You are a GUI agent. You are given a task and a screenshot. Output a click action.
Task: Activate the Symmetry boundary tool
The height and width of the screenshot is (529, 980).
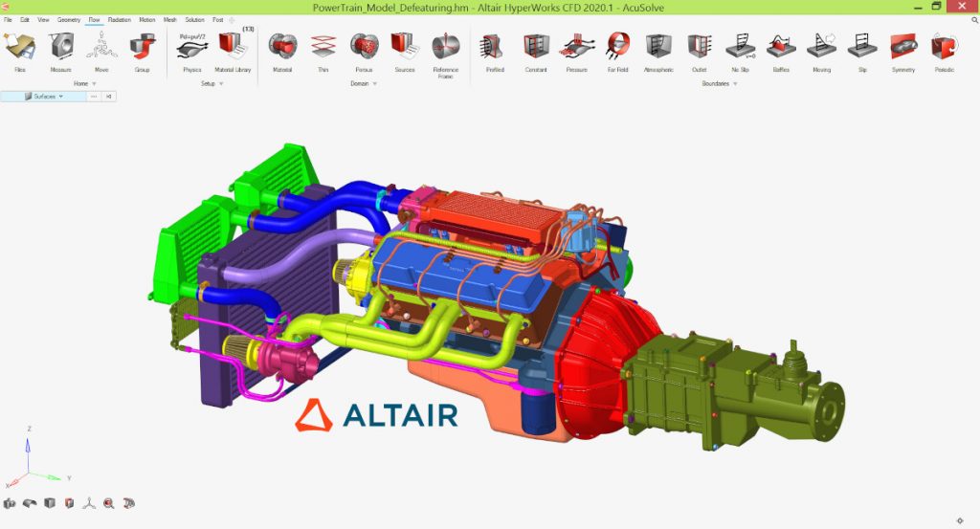click(x=902, y=48)
